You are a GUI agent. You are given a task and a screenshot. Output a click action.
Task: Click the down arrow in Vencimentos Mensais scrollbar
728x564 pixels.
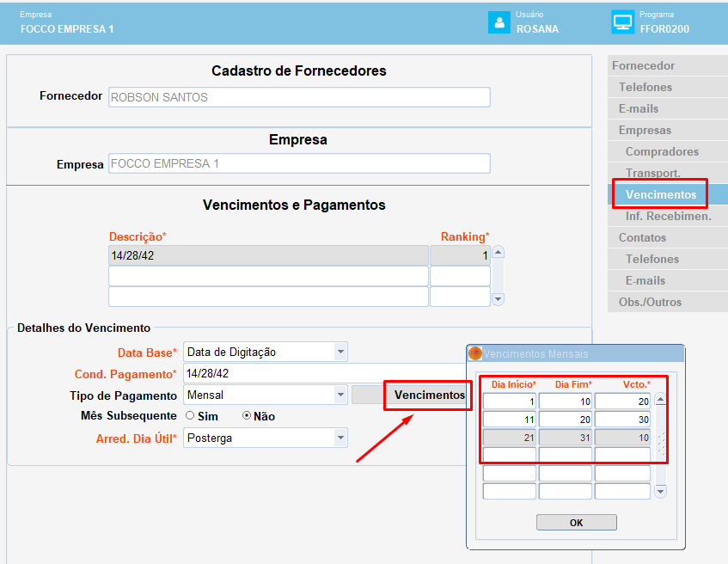pyautogui.click(x=661, y=491)
